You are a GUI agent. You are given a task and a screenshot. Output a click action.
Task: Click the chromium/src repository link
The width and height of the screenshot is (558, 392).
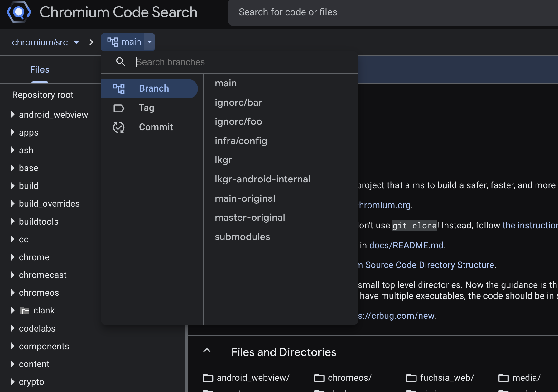40,42
